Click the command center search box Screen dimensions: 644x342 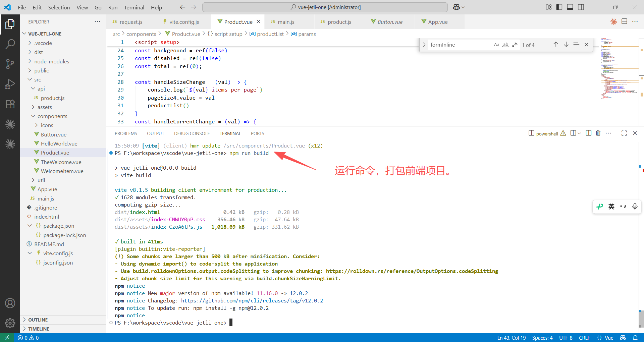point(325,7)
